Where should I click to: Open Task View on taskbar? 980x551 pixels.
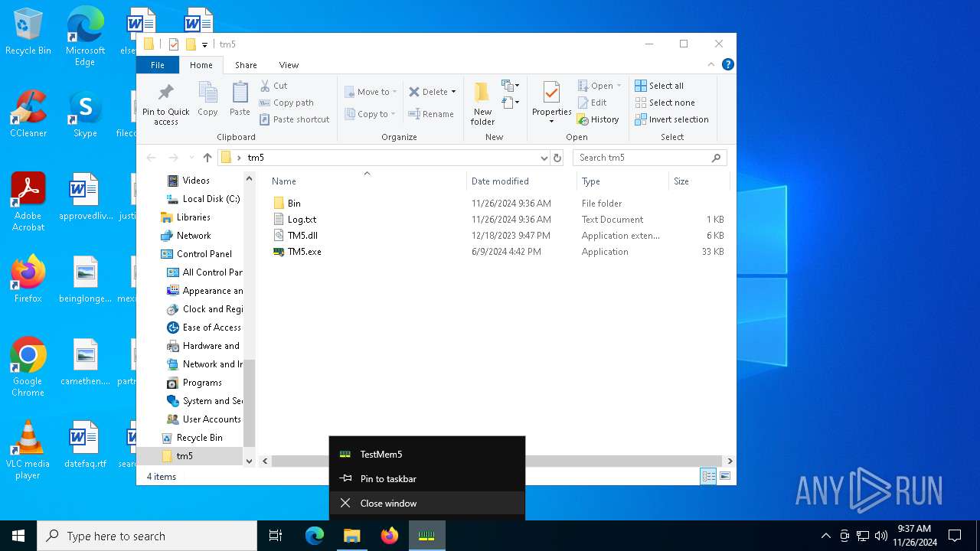(x=276, y=536)
